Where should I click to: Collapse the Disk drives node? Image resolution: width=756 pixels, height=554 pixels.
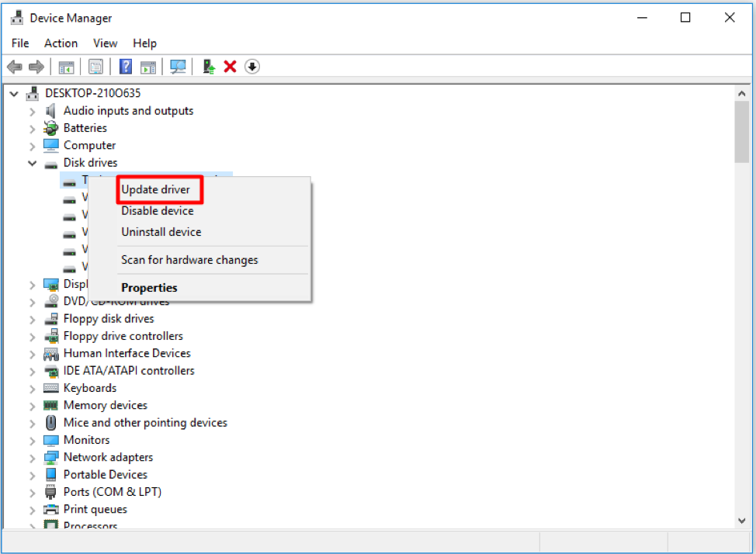(x=33, y=164)
